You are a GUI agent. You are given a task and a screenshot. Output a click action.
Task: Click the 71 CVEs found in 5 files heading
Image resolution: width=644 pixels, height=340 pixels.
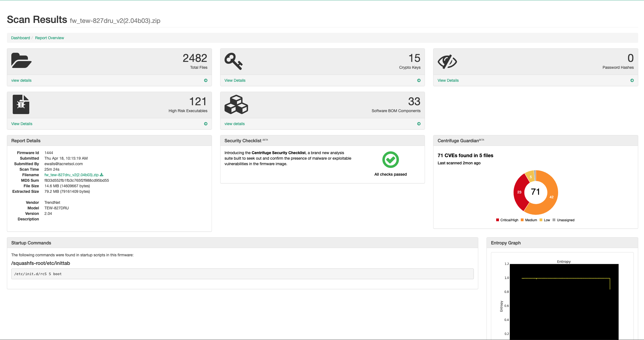point(465,155)
